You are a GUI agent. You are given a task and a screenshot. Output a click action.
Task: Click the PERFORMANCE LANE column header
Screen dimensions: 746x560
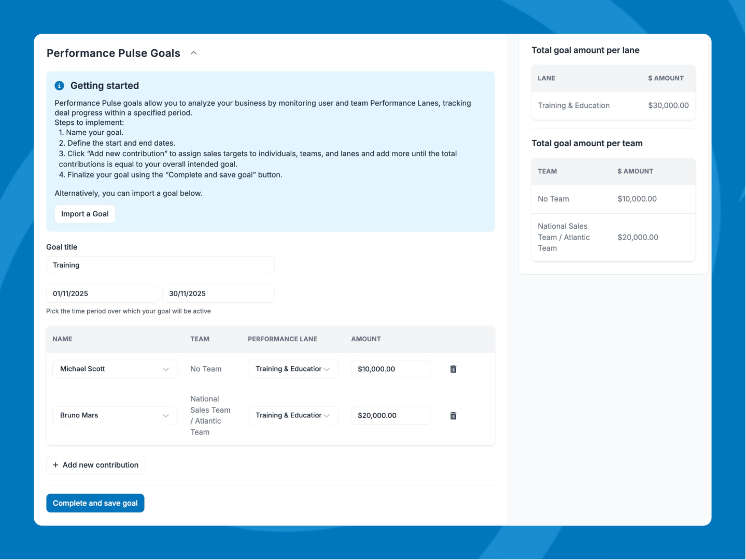point(283,339)
